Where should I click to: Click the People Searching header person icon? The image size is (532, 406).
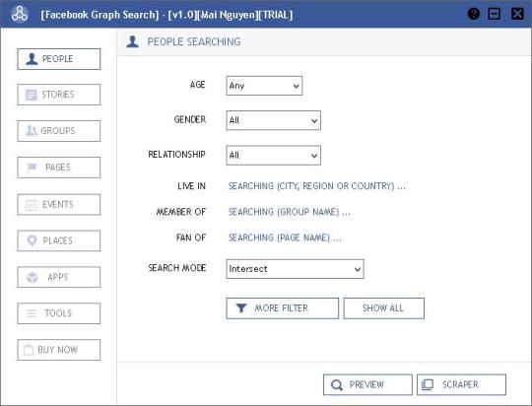pyautogui.click(x=132, y=41)
